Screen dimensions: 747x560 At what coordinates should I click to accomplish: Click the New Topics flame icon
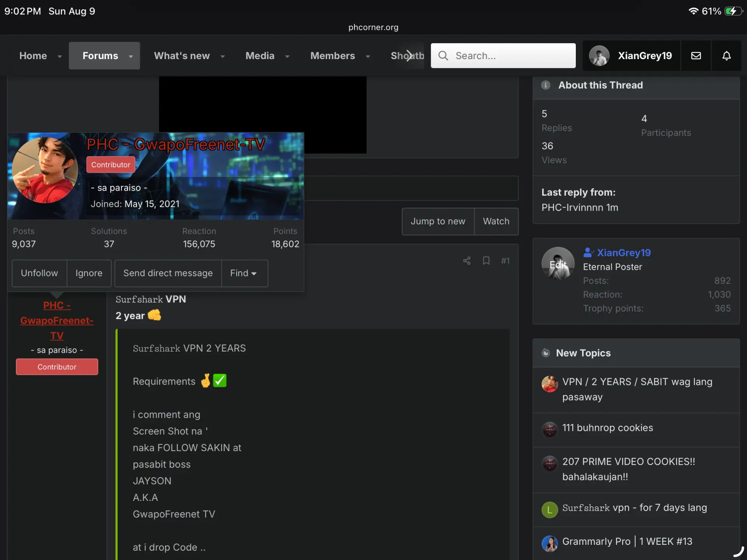(546, 353)
